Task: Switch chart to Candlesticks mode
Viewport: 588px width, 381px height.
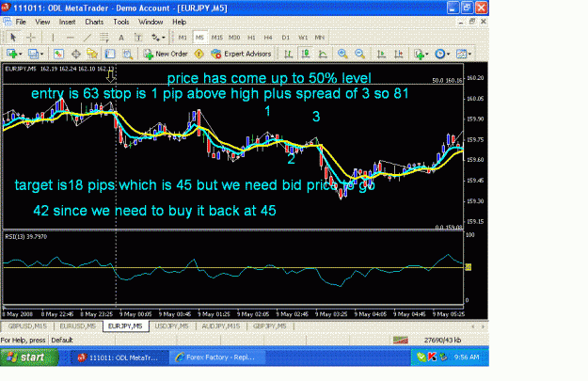Action: click(306, 54)
